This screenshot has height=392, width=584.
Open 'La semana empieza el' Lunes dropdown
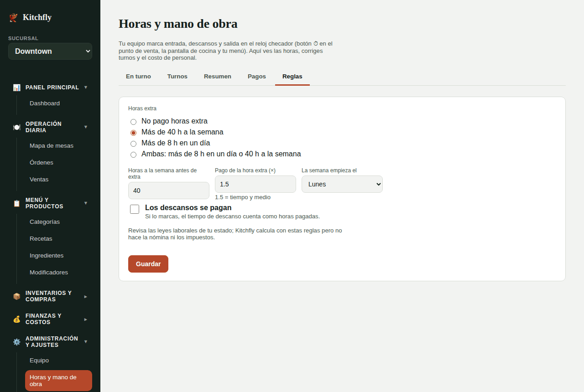click(342, 184)
